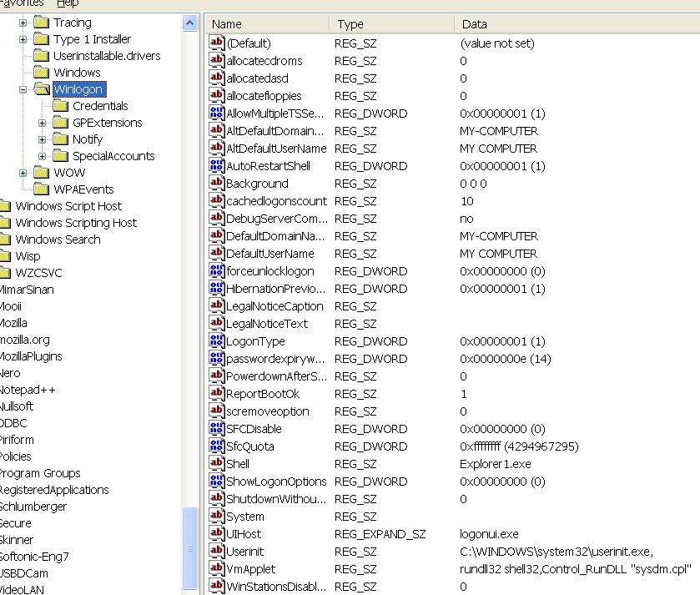This screenshot has width=700, height=595.
Task: Click the SFCDisable DWORD value icon
Action: click(217, 428)
